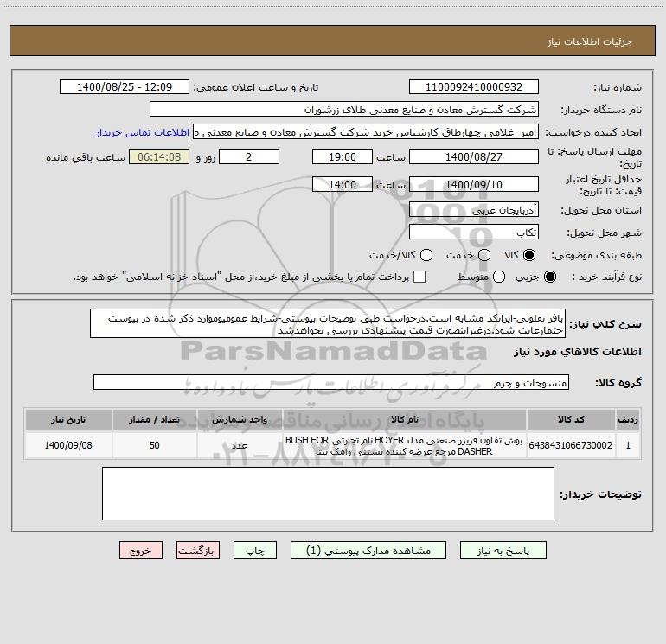Toggle the اسناد خزانه اسلامی payment checkbox
This screenshot has width=666, height=644.
point(419,277)
